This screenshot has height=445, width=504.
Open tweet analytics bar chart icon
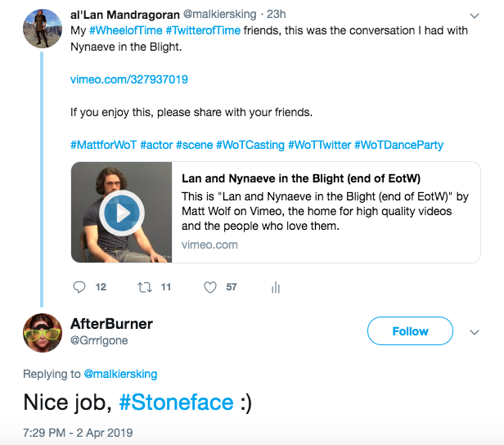point(276,287)
